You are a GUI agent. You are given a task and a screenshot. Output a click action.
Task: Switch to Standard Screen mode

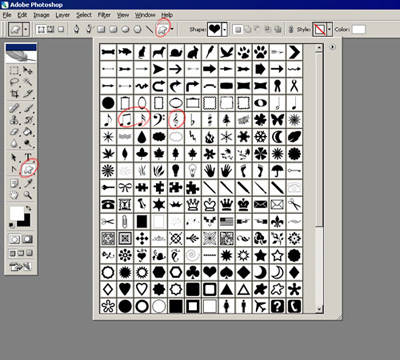(x=12, y=253)
